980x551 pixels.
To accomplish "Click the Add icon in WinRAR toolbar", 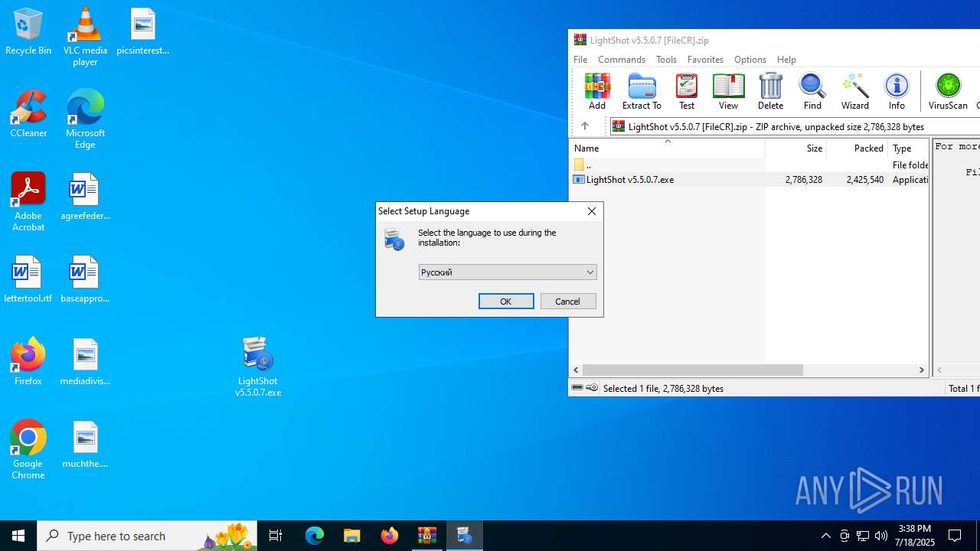I will click(597, 91).
